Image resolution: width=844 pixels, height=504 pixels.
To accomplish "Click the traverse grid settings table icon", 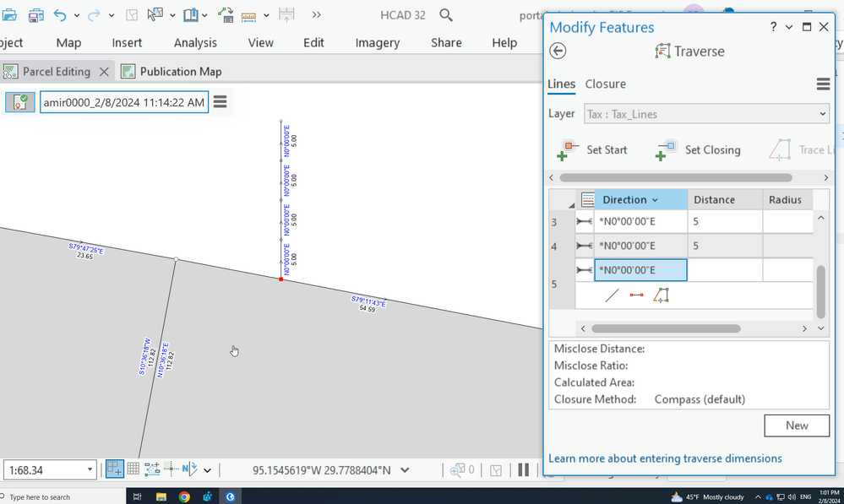I will [x=587, y=199].
